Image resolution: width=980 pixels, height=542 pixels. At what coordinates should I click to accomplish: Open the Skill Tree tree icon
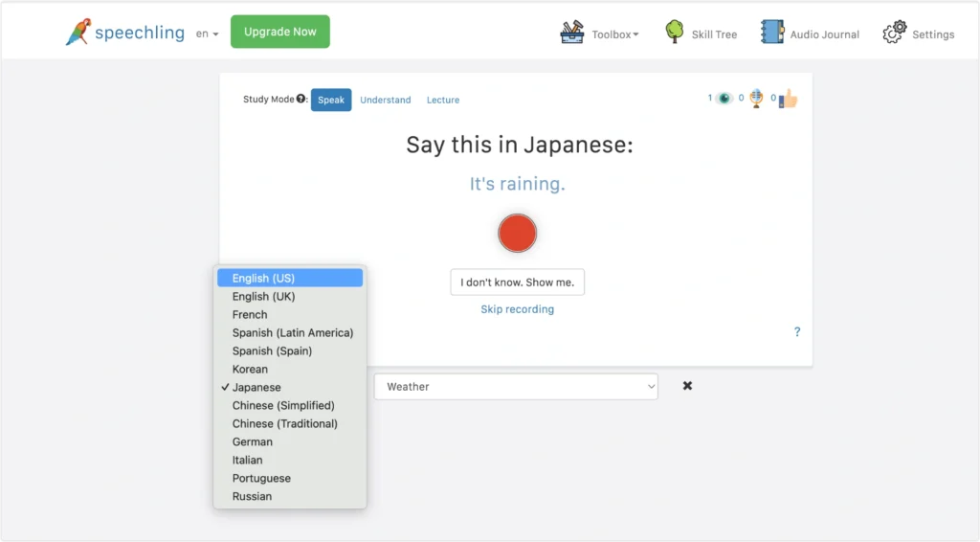(x=675, y=32)
